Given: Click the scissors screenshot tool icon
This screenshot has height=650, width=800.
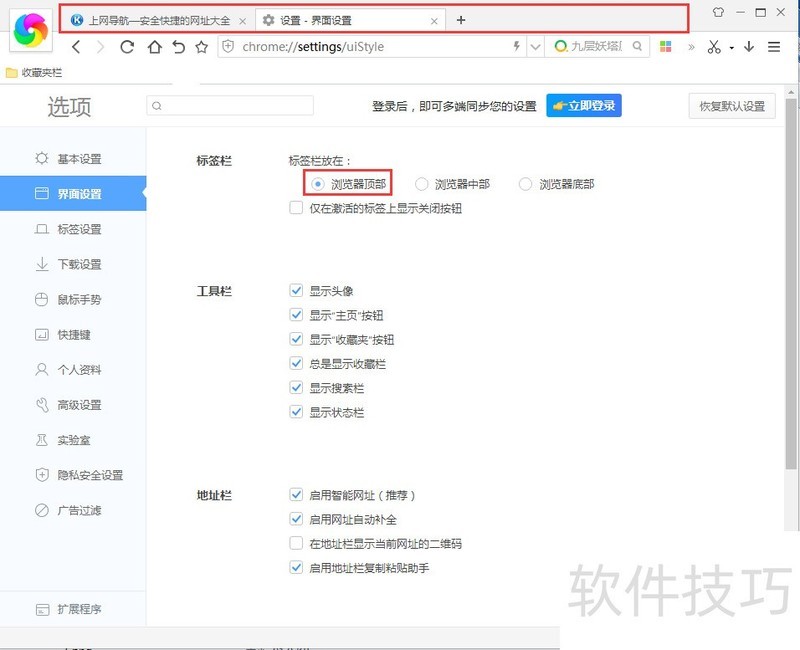Looking at the screenshot, I should tap(713, 47).
